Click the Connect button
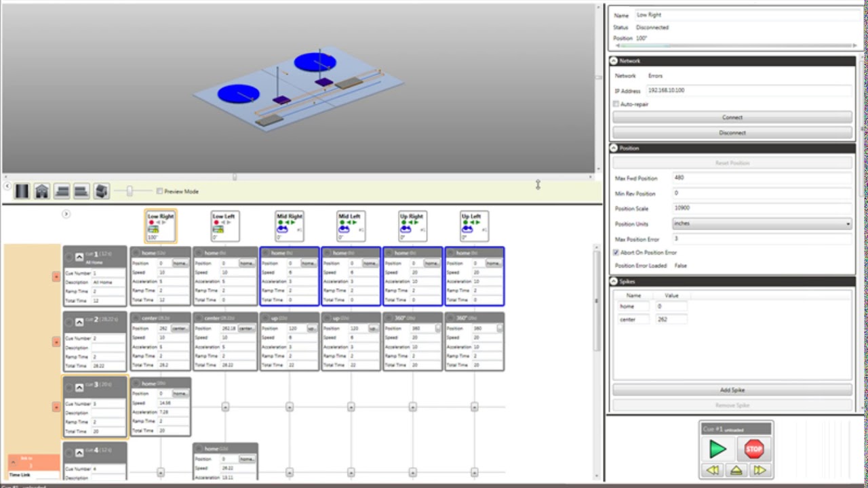Viewport: 868px width, 488px height. pos(732,117)
